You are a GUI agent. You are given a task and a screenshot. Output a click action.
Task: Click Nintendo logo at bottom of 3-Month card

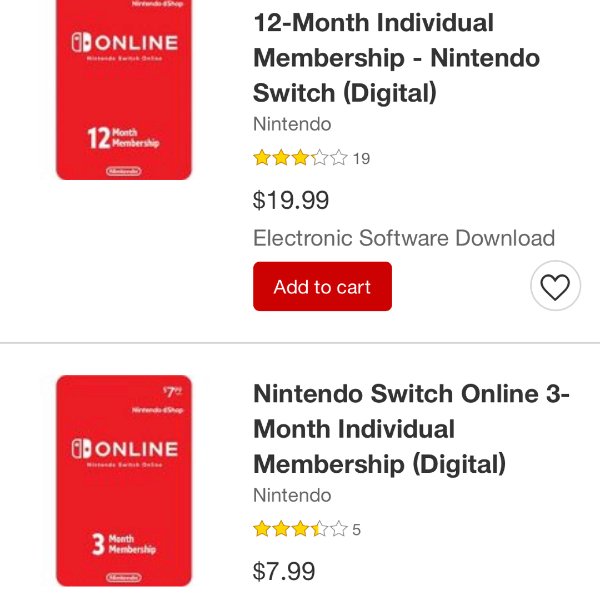[124, 577]
